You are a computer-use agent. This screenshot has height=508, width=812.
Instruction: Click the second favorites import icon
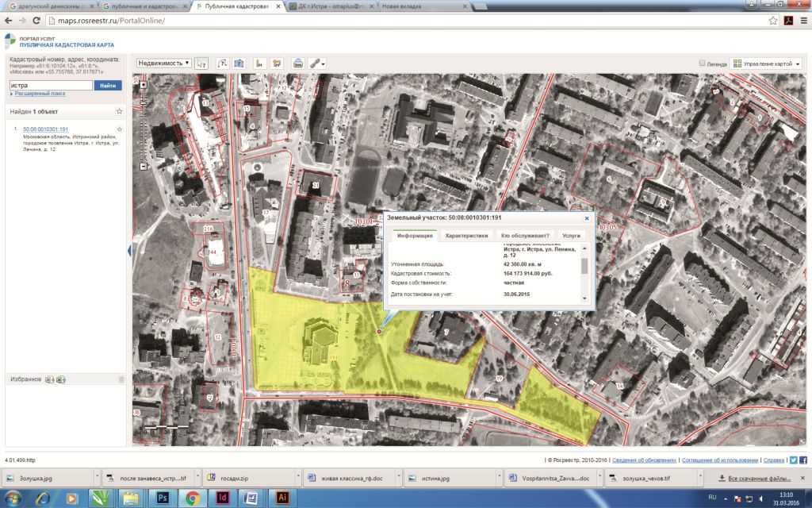[x=61, y=379]
